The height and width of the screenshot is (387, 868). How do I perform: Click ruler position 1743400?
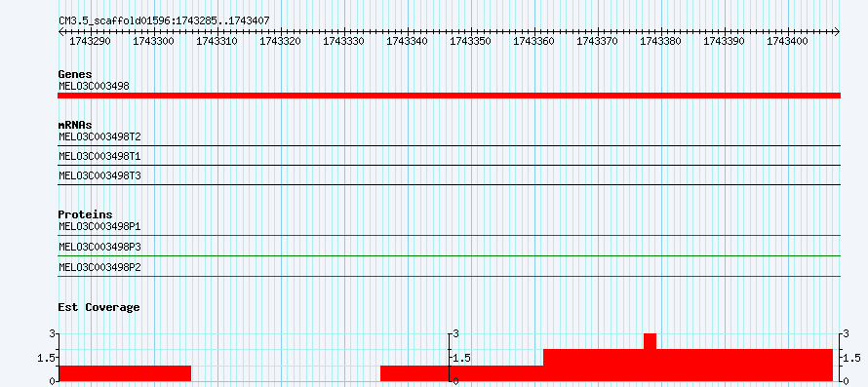tap(788, 41)
